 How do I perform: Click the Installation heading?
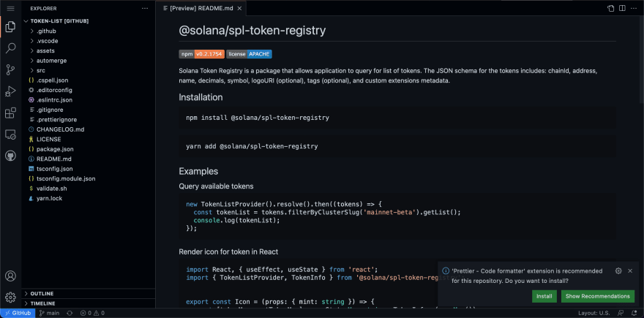point(201,98)
